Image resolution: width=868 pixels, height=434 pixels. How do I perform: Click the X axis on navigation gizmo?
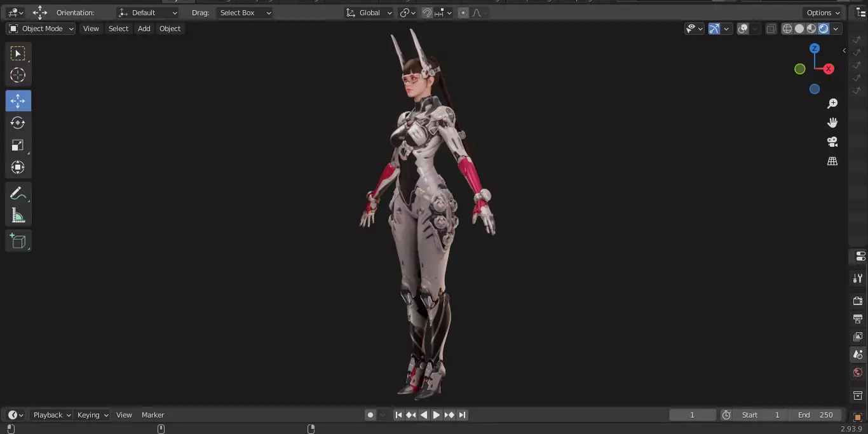829,69
